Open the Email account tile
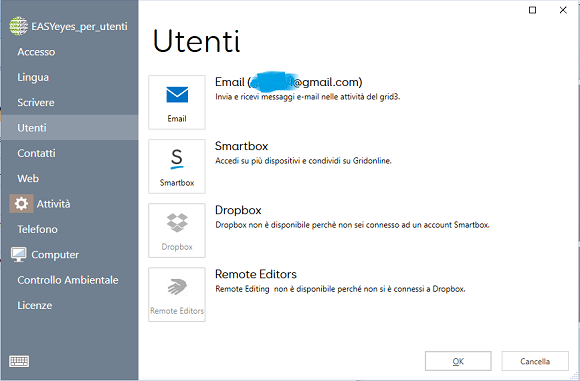 (177, 102)
